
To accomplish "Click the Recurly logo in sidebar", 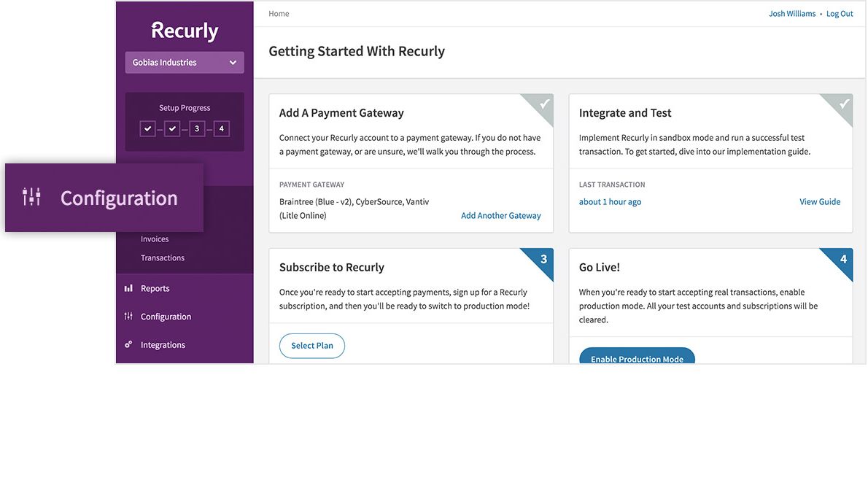I will tap(185, 31).
